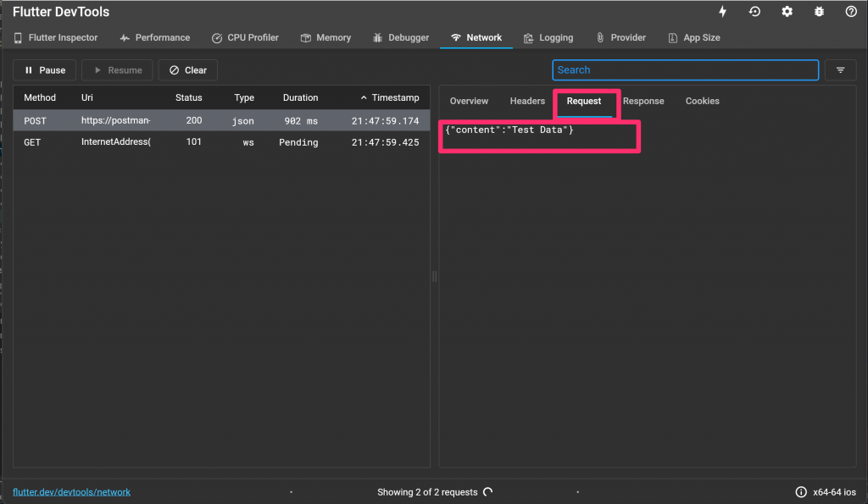868x504 pixels.
Task: Clear the network request list
Action: [x=187, y=70]
